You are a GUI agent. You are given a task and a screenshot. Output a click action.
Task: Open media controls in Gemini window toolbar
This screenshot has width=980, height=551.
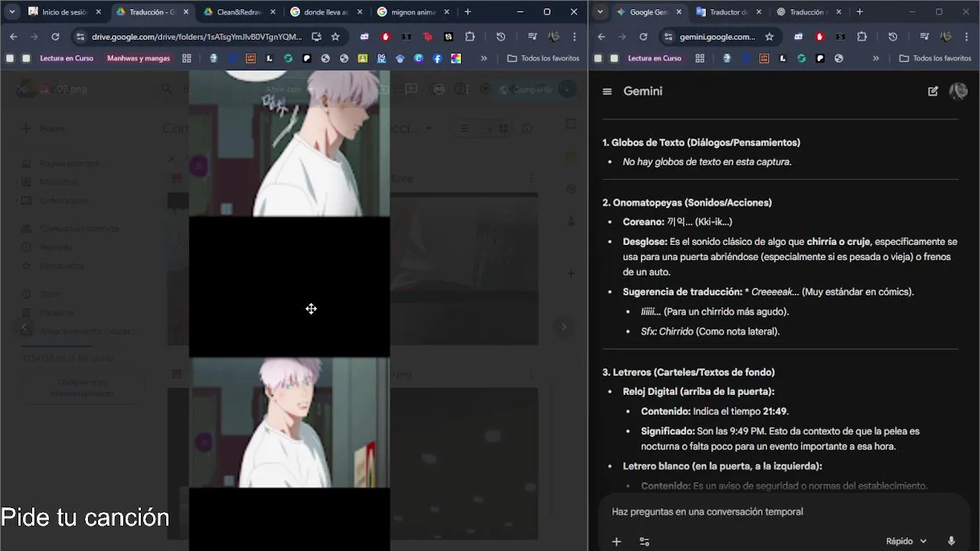click(x=924, y=37)
